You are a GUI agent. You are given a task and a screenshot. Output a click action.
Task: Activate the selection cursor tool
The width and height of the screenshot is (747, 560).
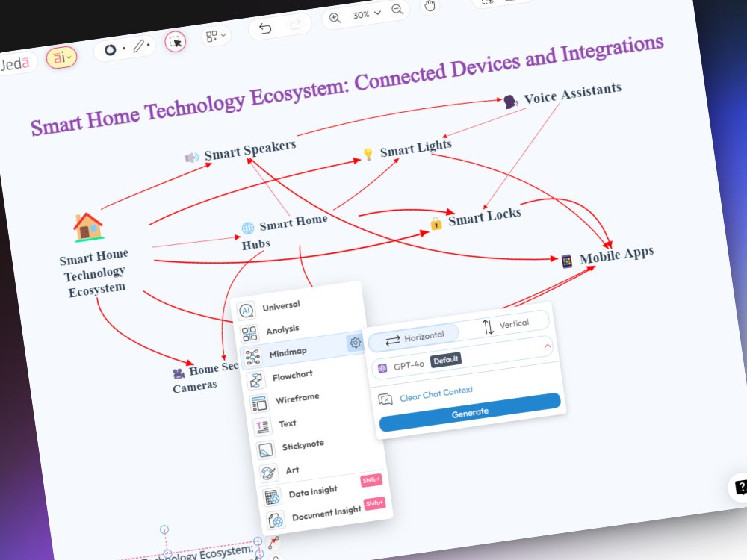pos(176,42)
